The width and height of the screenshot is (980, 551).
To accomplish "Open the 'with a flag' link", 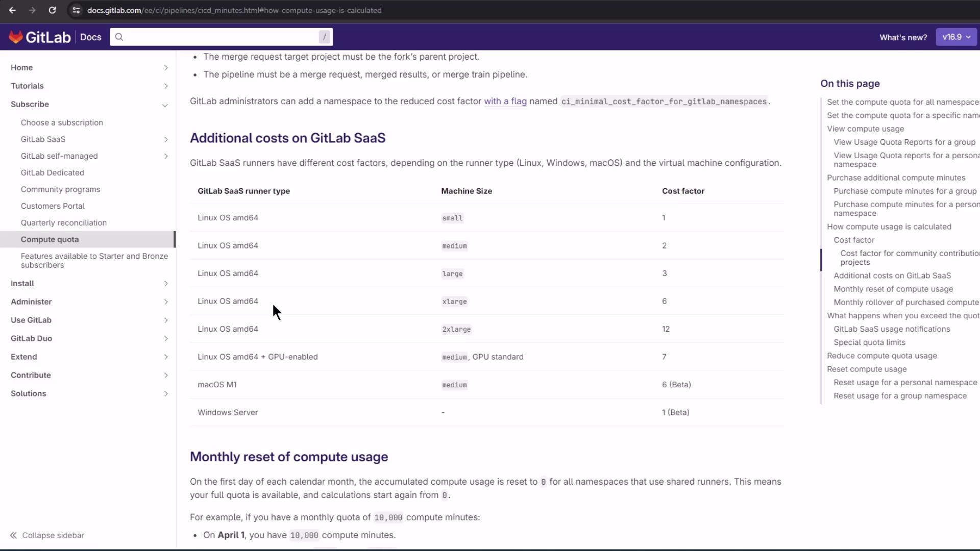I will click(x=505, y=101).
